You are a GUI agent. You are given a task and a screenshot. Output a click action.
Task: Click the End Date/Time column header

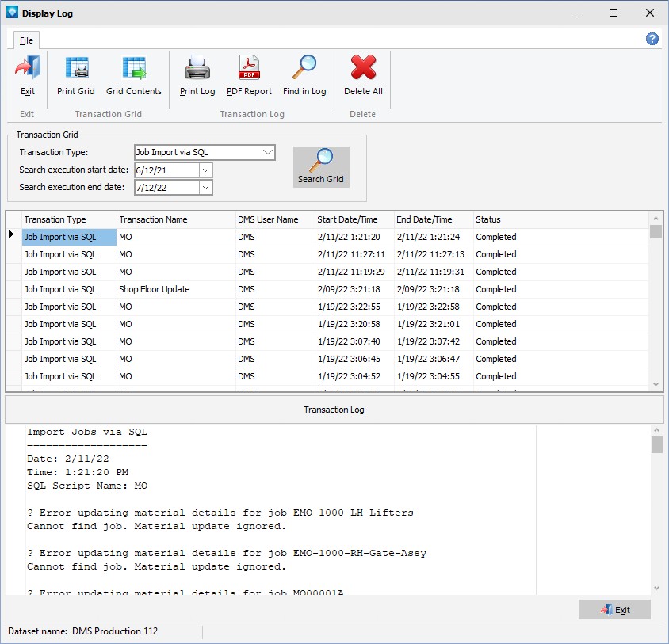point(434,219)
